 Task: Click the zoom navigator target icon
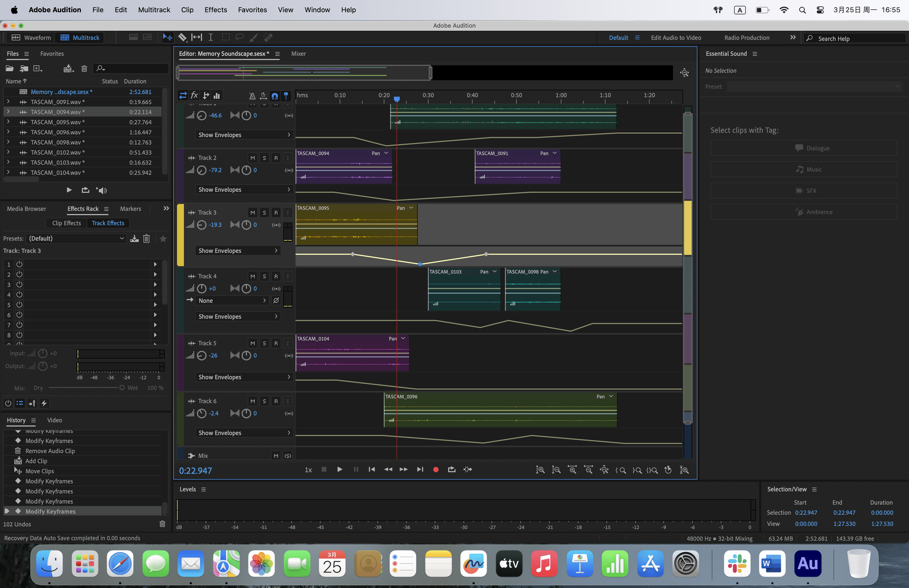click(x=684, y=73)
